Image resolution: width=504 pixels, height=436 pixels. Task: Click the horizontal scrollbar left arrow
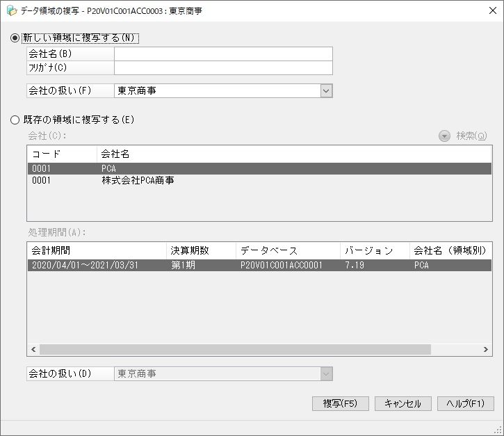[x=33, y=349]
